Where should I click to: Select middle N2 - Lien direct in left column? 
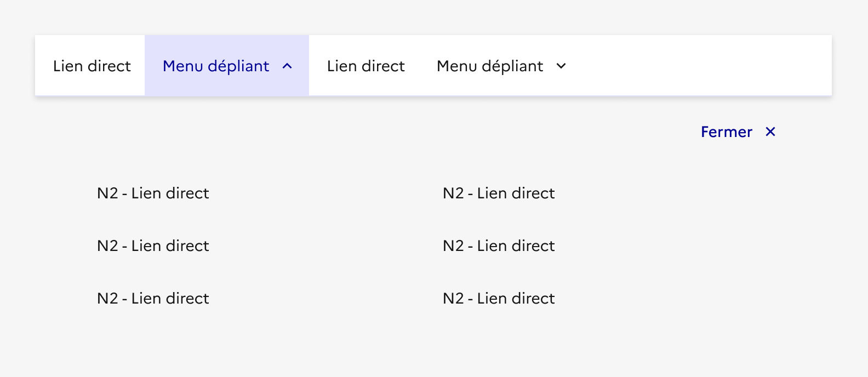pos(153,246)
